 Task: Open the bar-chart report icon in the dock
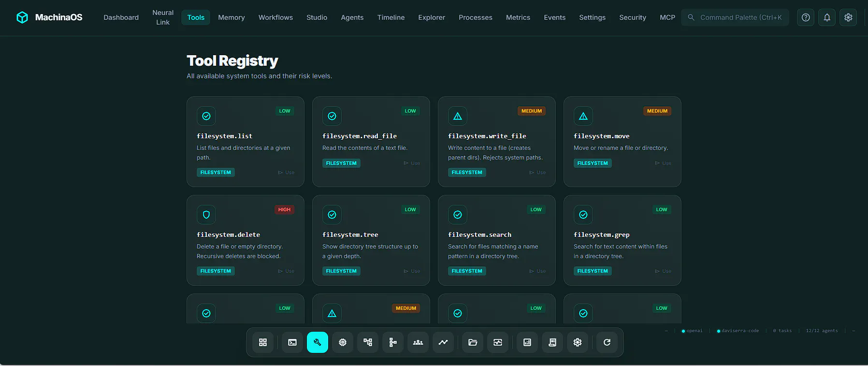click(527, 342)
